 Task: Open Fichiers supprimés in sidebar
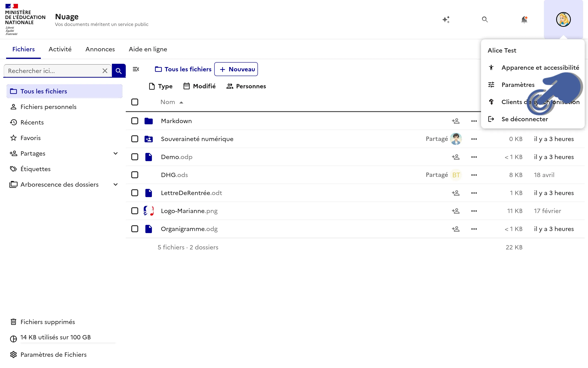(42, 322)
